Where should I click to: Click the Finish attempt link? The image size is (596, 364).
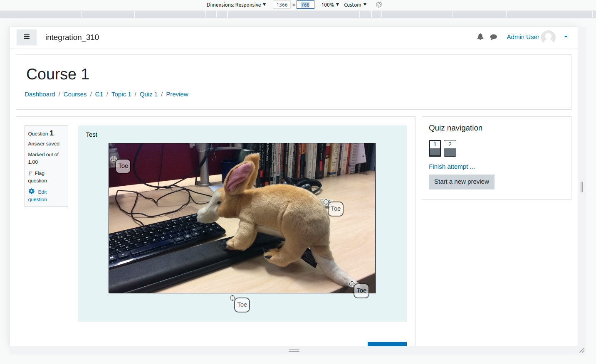(452, 167)
